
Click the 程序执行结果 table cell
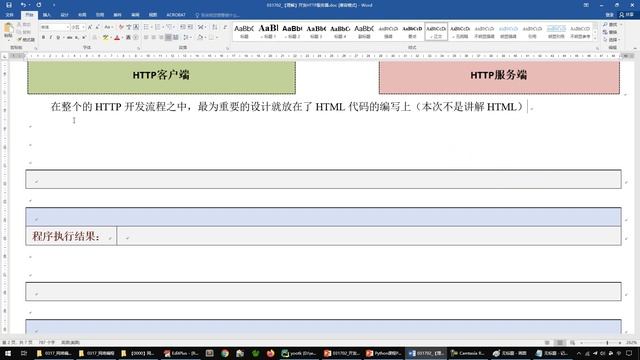pyautogui.click(x=71, y=236)
